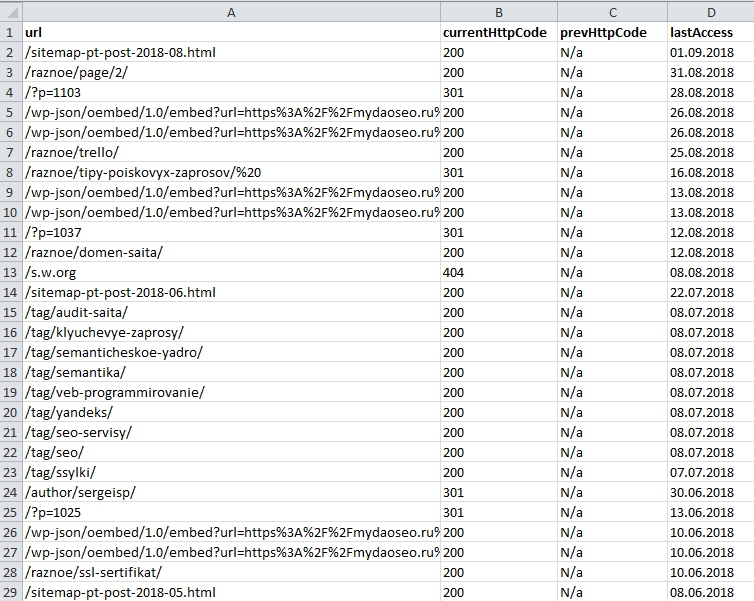
Task: Select cell /?p=1025
Action: pyautogui.click(x=231, y=513)
